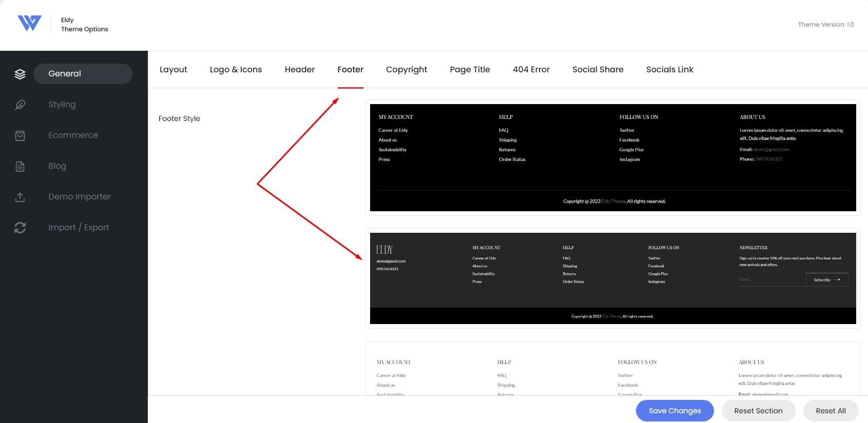Click the Styling feather icon
Viewport: 868px width, 423px height.
tap(20, 105)
